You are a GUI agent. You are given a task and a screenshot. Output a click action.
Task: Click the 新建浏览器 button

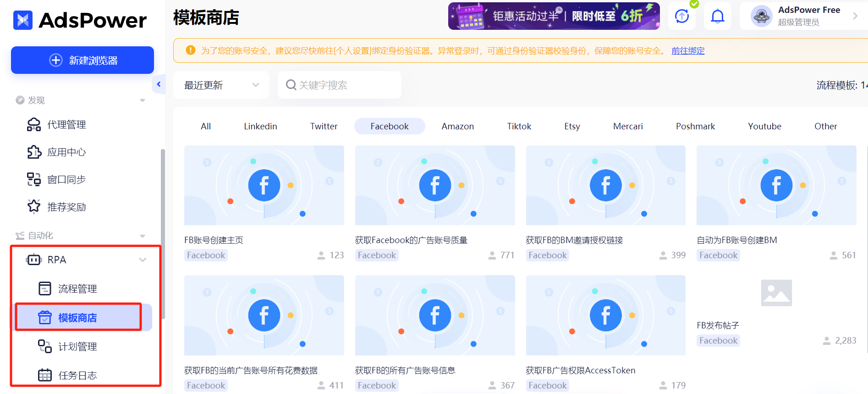(82, 60)
